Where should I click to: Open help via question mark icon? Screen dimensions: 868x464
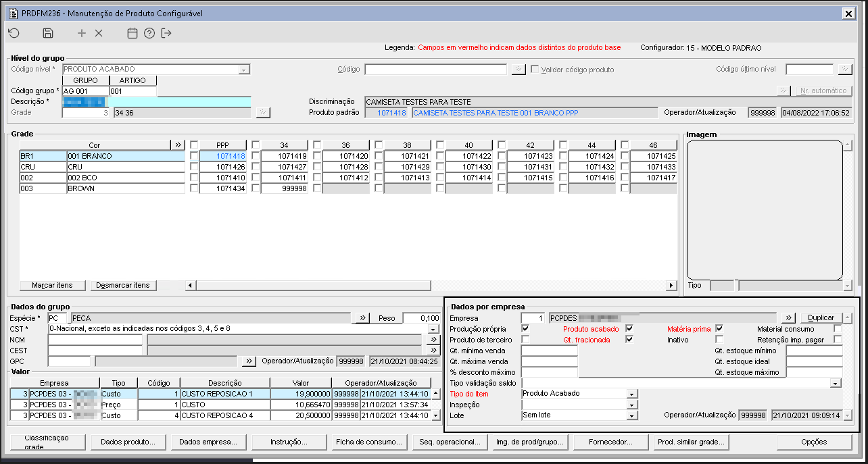(149, 33)
